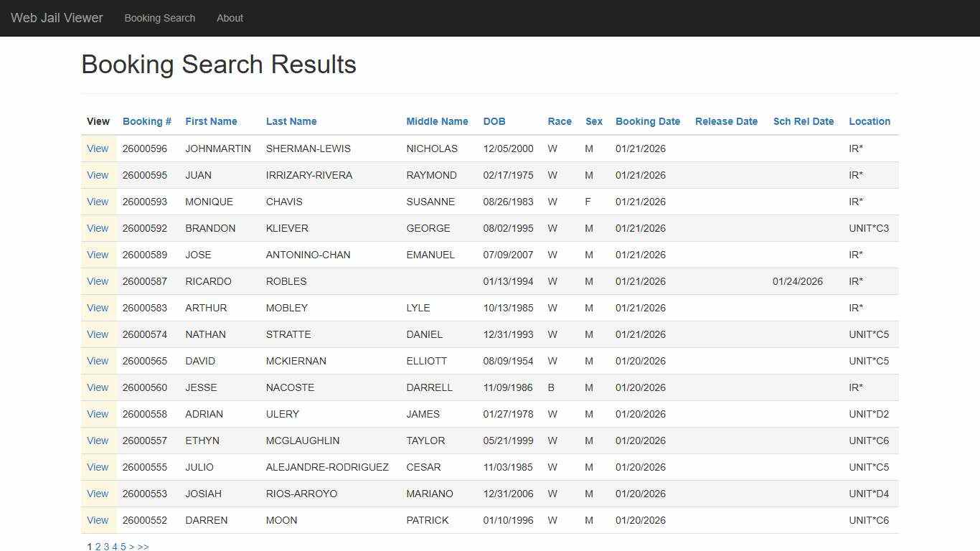The height and width of the screenshot is (551, 980).
Task: Sort results by Booking Date
Action: tap(647, 121)
